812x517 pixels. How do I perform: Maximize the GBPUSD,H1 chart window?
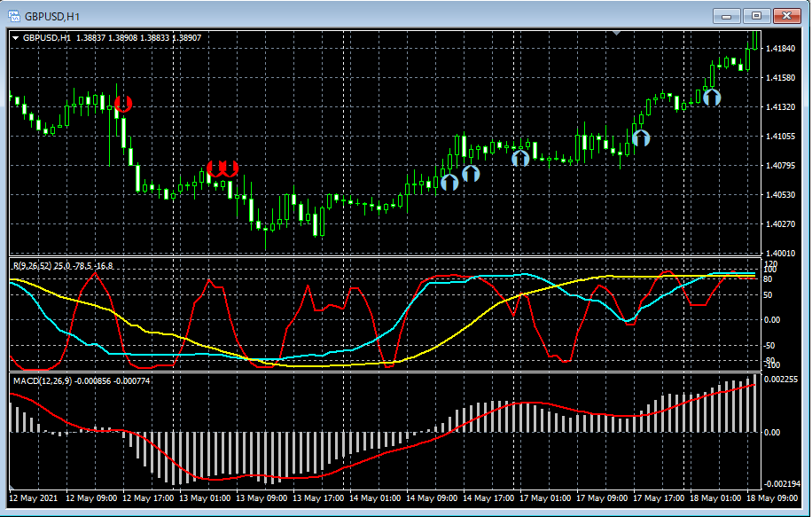[756, 15]
